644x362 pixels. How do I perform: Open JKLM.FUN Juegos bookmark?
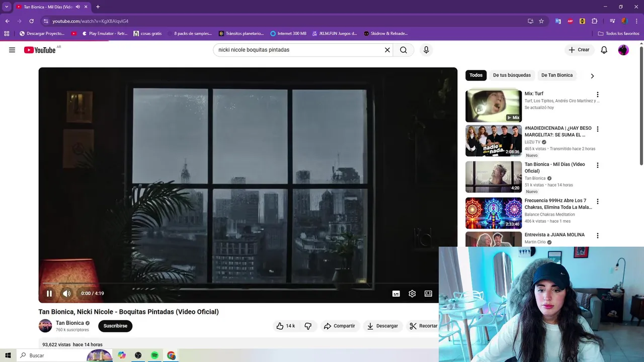[334, 34]
